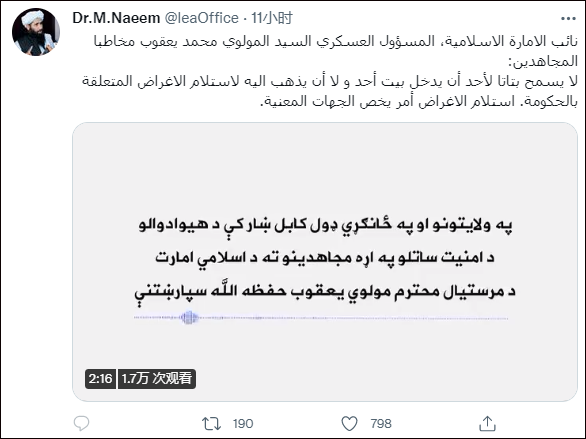The height and width of the screenshot is (439, 586).
Task: Click the 2:16 duration badge
Action: coord(100,379)
